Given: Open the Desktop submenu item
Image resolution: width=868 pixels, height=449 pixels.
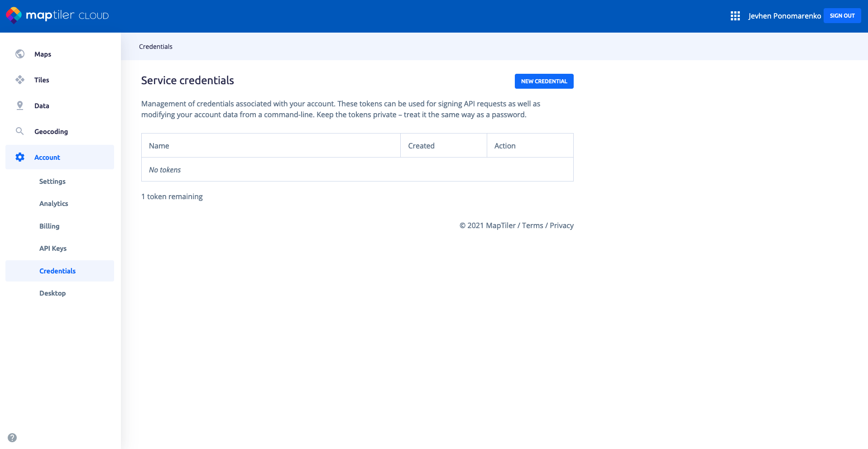Looking at the screenshot, I should (x=53, y=293).
